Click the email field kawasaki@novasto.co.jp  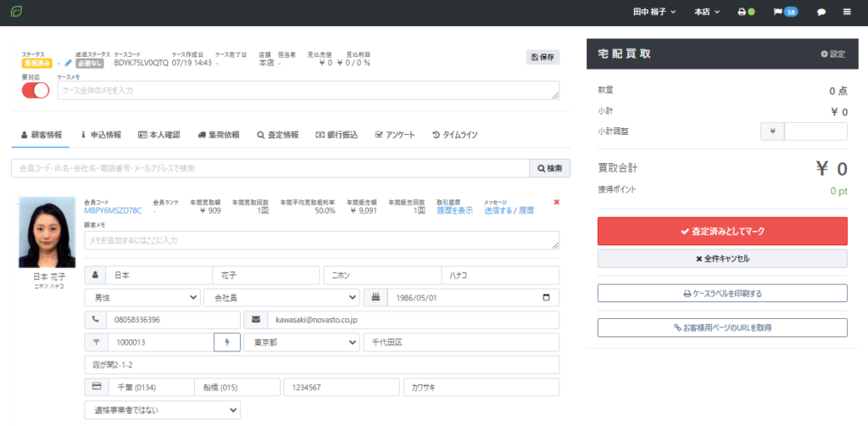coord(414,320)
